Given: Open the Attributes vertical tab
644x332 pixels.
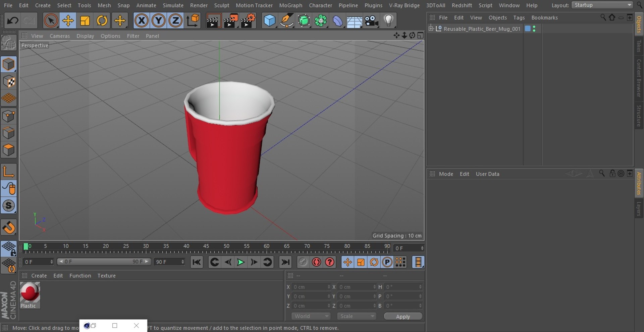Looking at the screenshot, I should 639,183.
